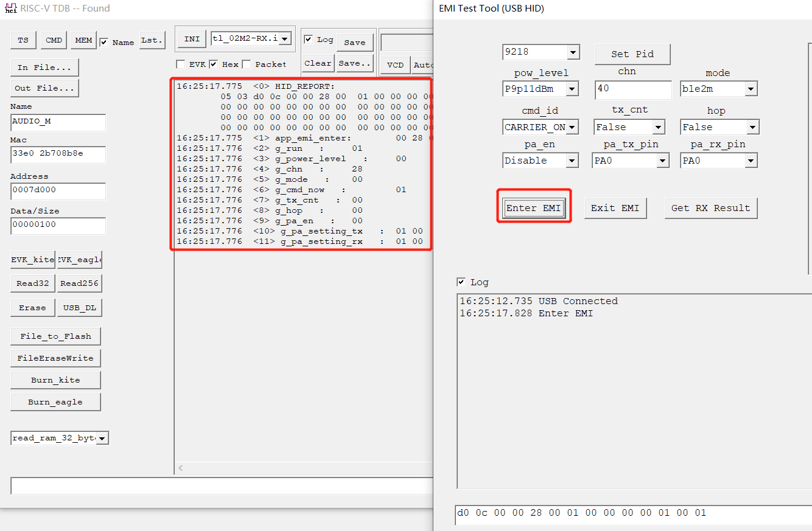812x531 pixels.
Task: Click the CMD toolbar button
Action: point(53,40)
